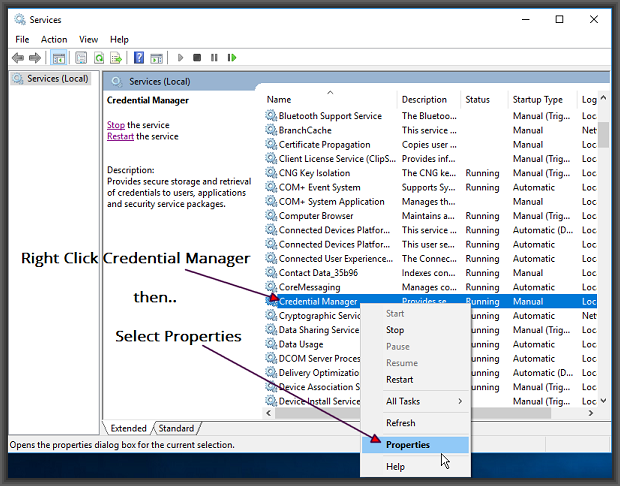
Task: Choose Restart from the context menu
Action: (400, 379)
